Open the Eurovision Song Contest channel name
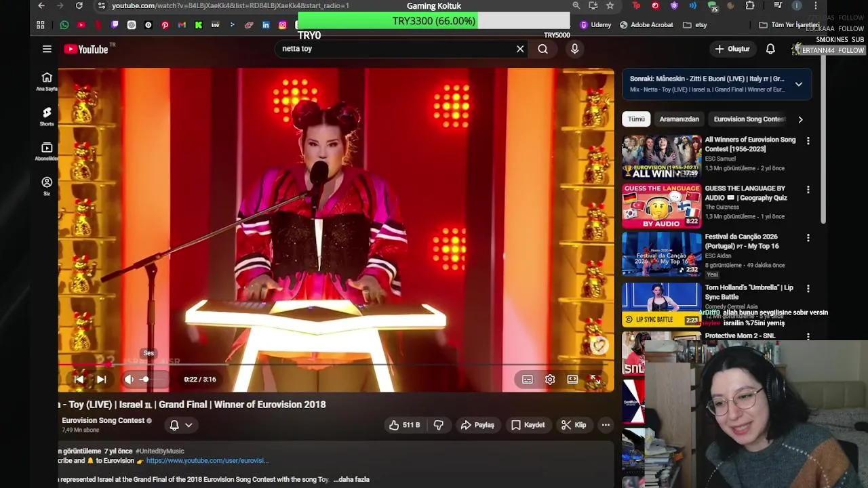The width and height of the screenshot is (868, 488). coord(103,420)
